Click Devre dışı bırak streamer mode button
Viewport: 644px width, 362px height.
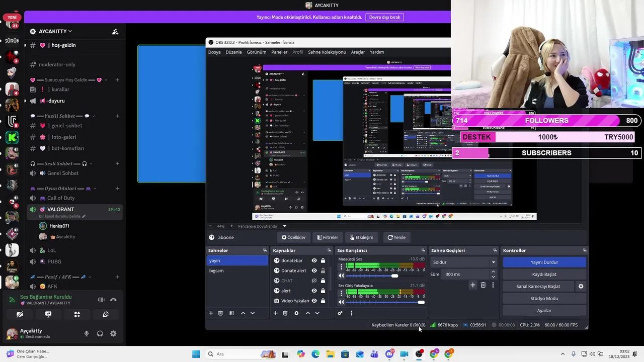click(x=384, y=17)
